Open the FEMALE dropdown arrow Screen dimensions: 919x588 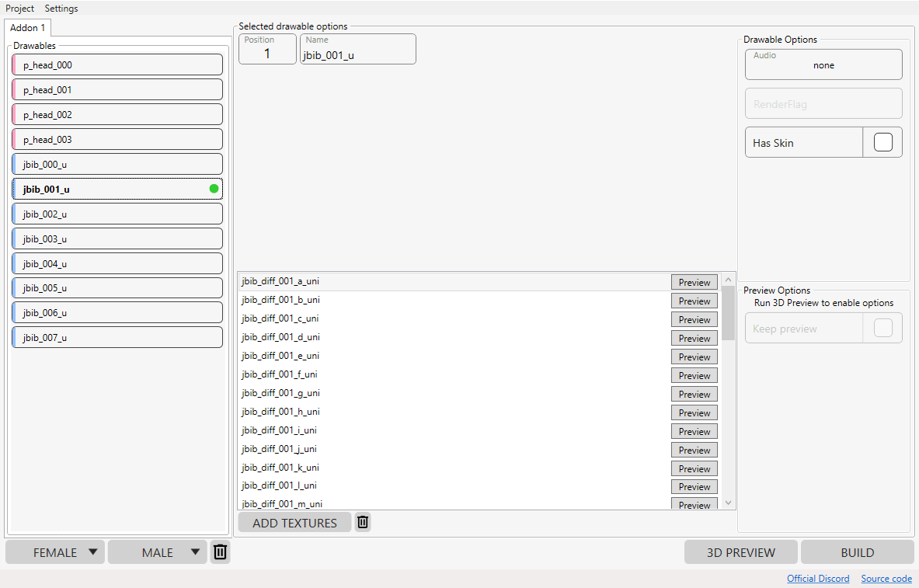[92, 552]
